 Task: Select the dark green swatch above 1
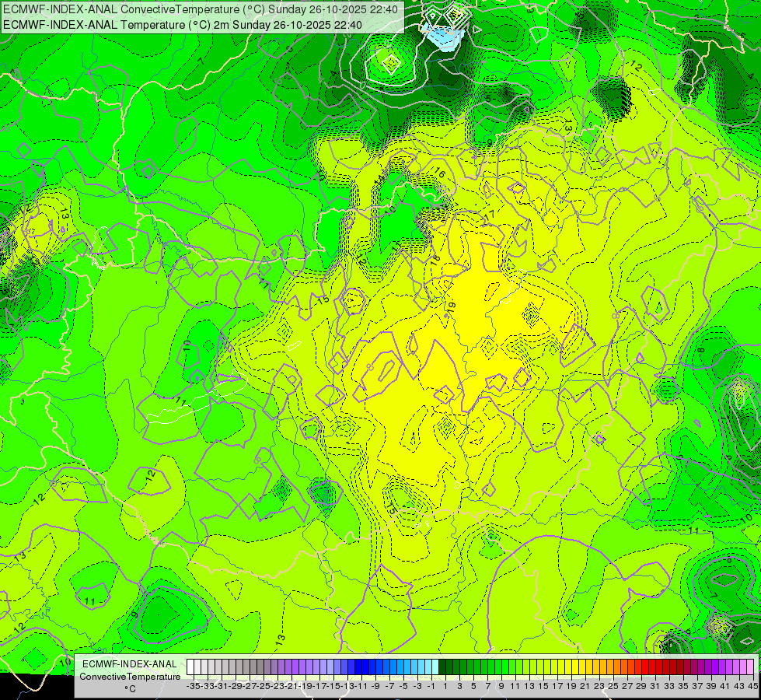coord(442,667)
